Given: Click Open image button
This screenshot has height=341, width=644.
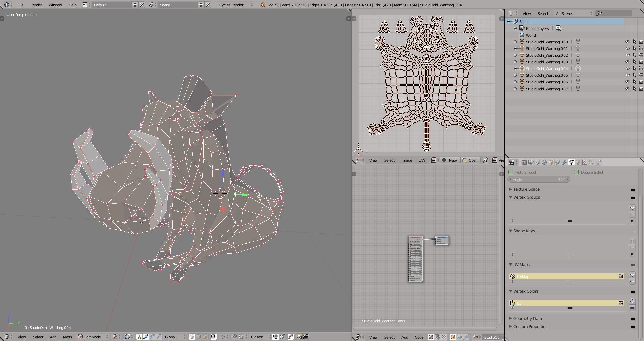Looking at the screenshot, I should [470, 160].
